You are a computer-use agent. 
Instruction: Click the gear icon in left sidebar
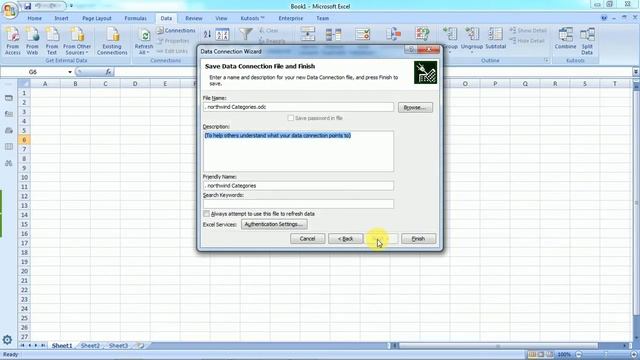tap(7, 340)
